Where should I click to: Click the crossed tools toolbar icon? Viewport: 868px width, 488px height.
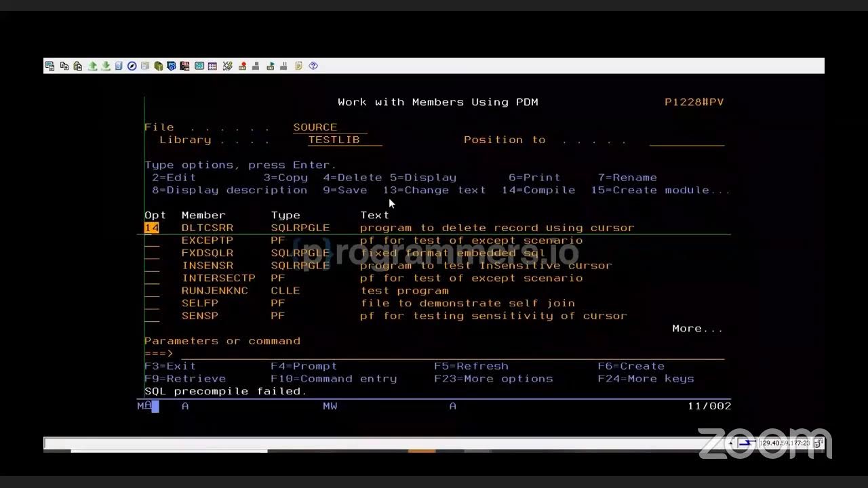228,66
